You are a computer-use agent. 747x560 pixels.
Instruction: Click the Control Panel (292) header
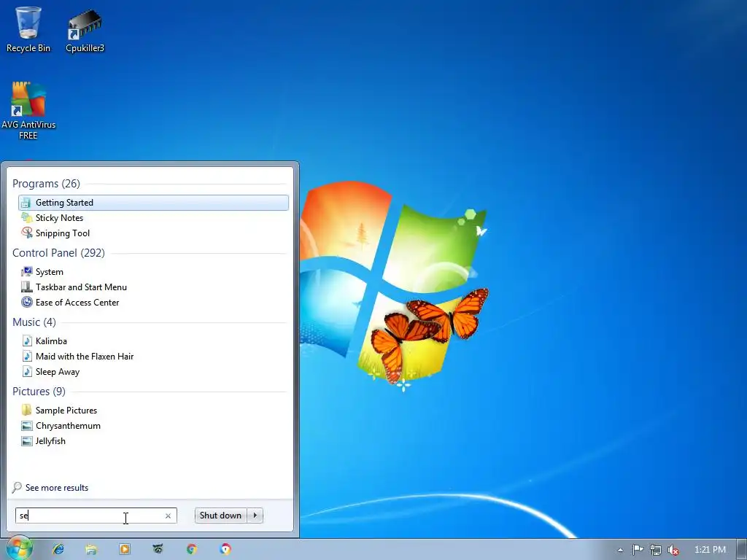click(58, 252)
